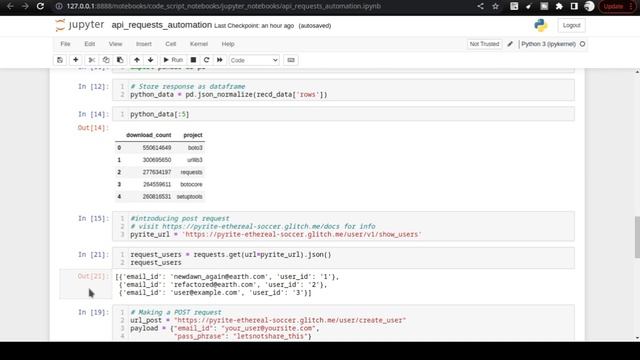Click the Jupyter logo
Image resolution: width=640 pixels, height=360 pixels.
coord(80,25)
